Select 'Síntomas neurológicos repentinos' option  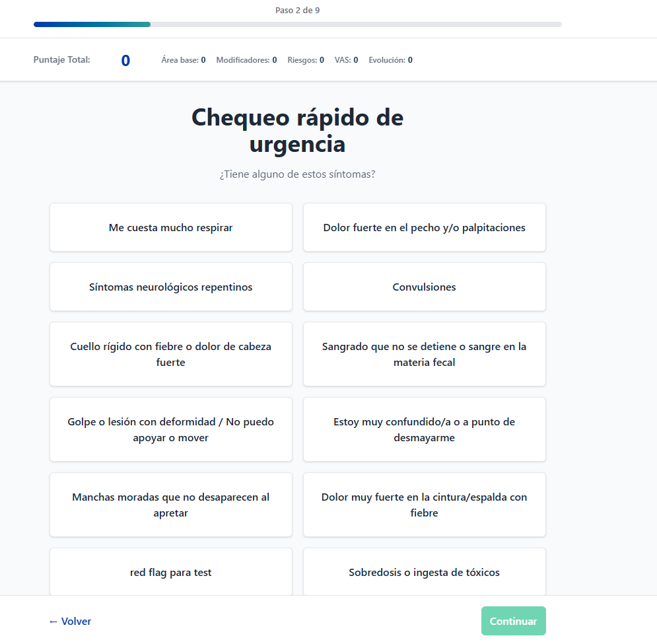click(x=170, y=287)
